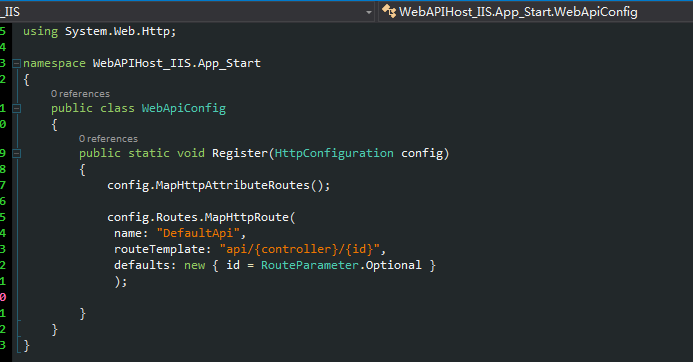Click the Register method name

click(240, 153)
